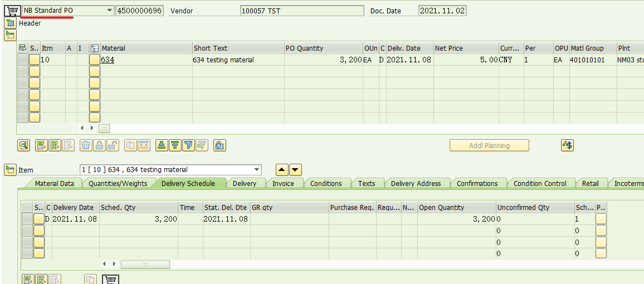The height and width of the screenshot is (284, 644).
Task: Click the item details magnifier icon
Action: click(24, 145)
